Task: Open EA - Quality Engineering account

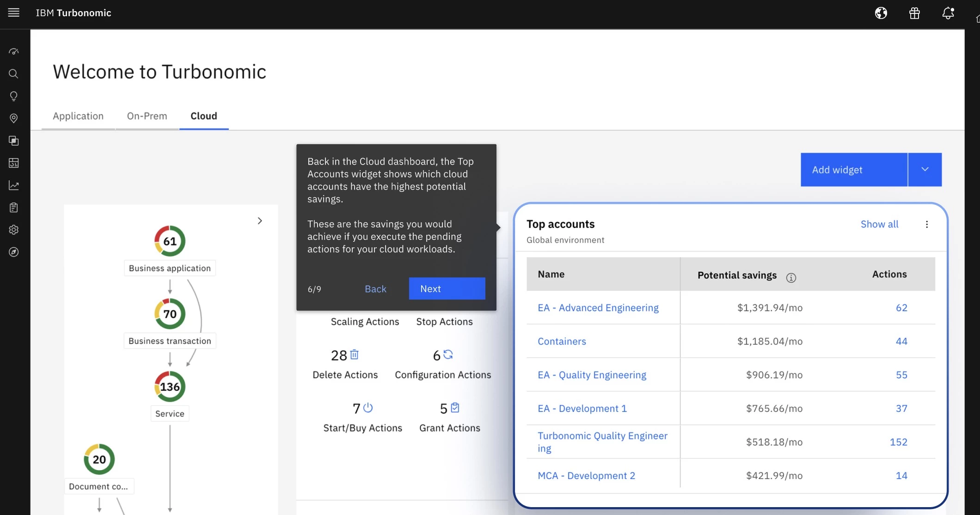Action: point(592,375)
